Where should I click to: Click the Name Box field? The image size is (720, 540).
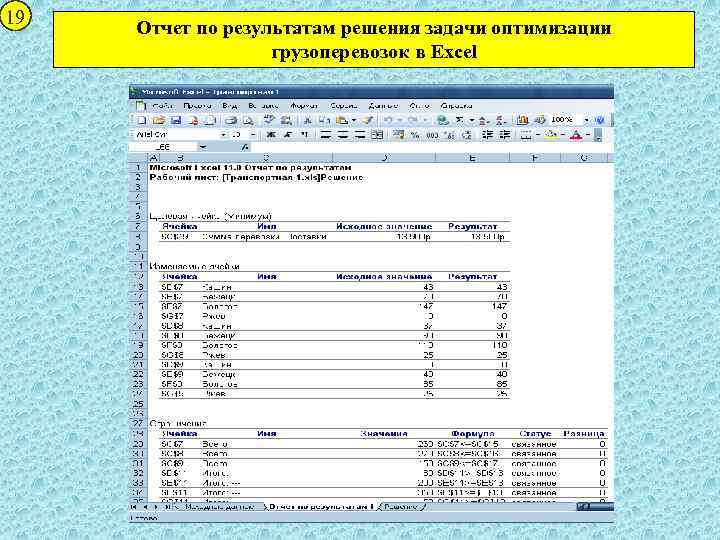(164, 147)
